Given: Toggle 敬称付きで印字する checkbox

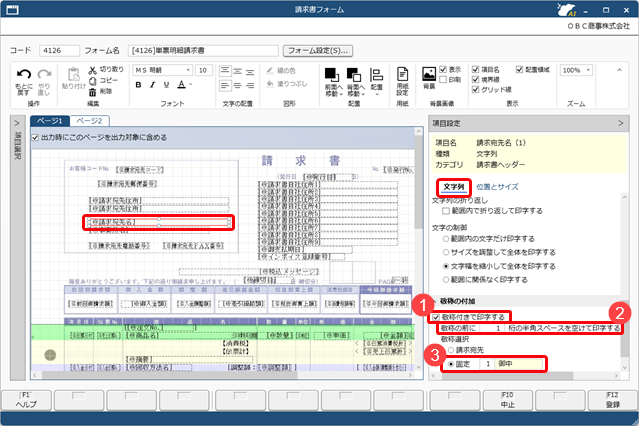Looking at the screenshot, I should pyautogui.click(x=436, y=317).
